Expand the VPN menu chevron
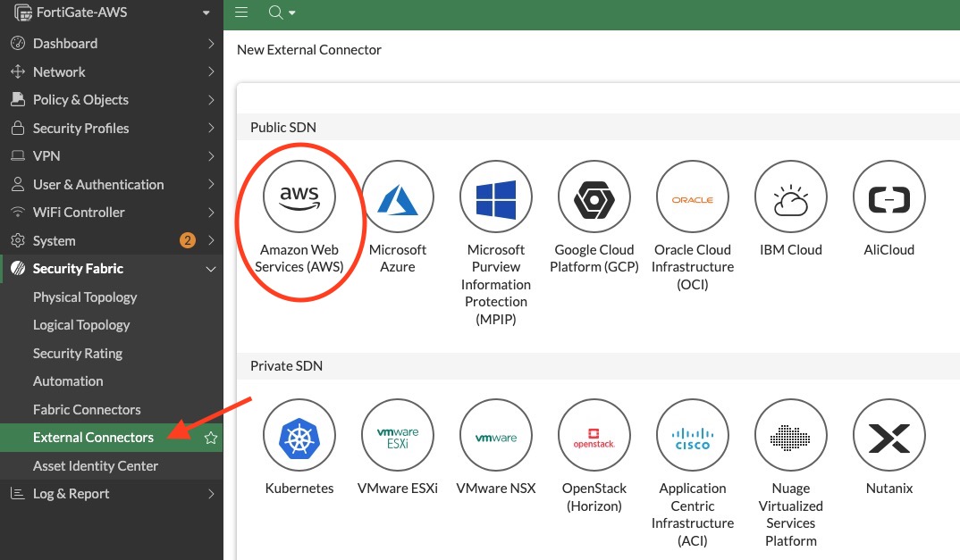The width and height of the screenshot is (960, 560). [211, 156]
